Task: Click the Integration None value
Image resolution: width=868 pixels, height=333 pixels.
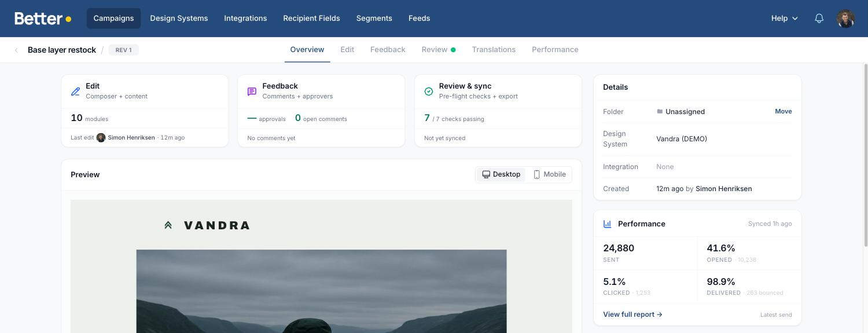Action: click(665, 167)
